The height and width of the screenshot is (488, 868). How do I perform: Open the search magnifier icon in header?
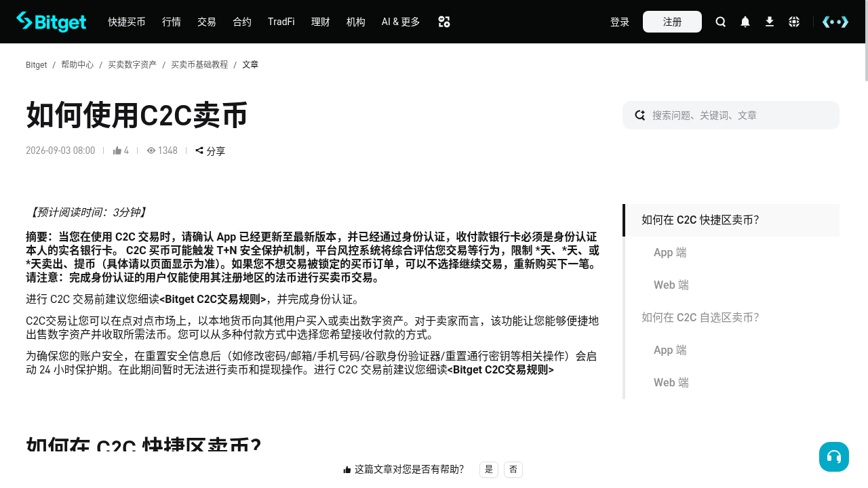(x=721, y=22)
